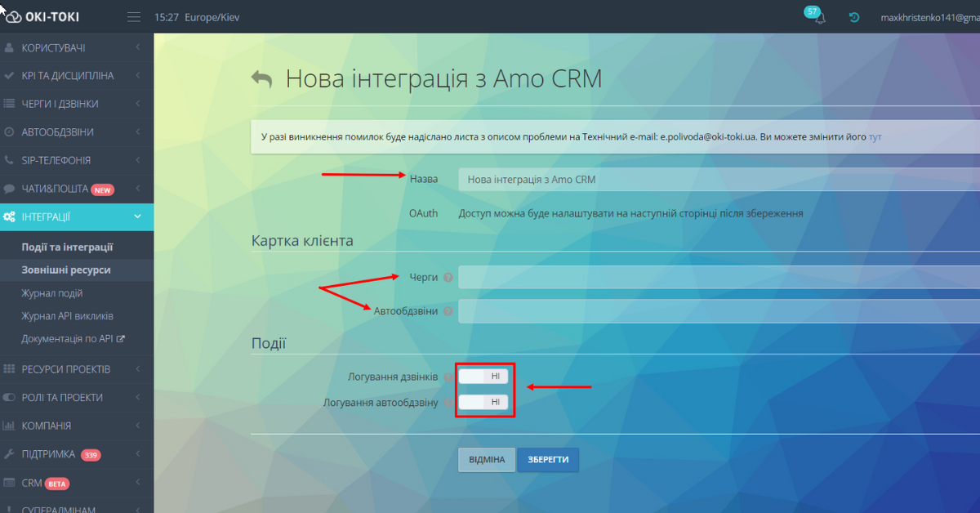Click the Відміна button
The width and height of the screenshot is (980, 513).
point(487,460)
